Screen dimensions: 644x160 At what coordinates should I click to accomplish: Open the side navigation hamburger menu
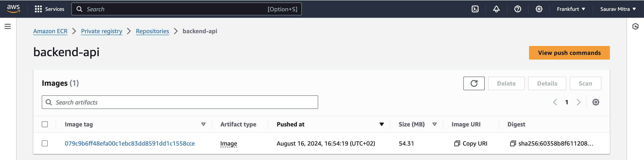pos(8,26)
